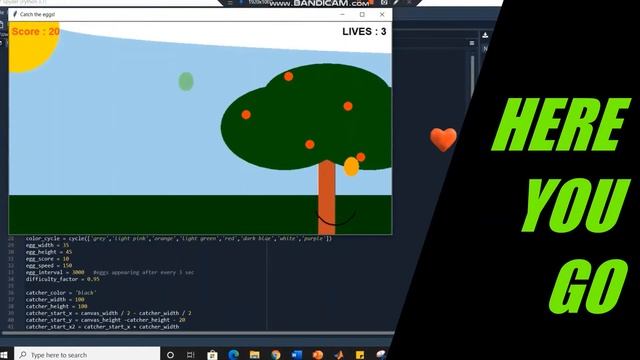Viewport: 640px width, 360px height.
Task: Click the code line egg_interval = 3000
Action: [110, 272]
